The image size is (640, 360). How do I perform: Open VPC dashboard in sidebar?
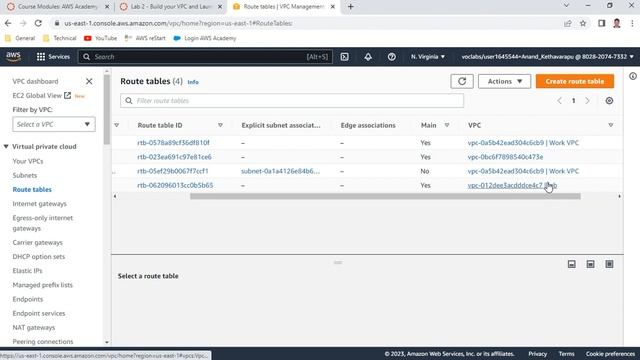pos(35,81)
